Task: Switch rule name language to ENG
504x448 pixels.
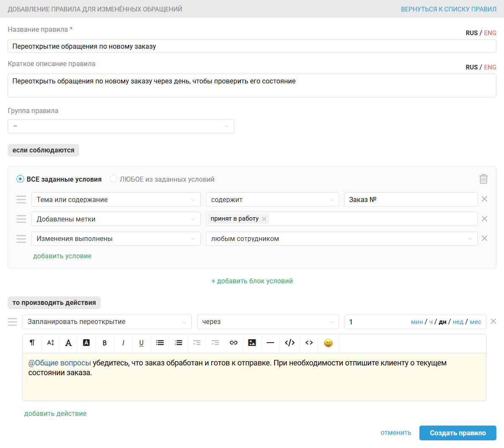Action: pyautogui.click(x=490, y=33)
